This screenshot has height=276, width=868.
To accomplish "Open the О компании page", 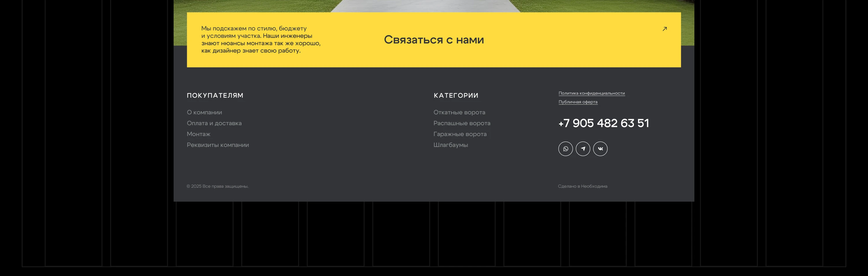I will coord(205,112).
